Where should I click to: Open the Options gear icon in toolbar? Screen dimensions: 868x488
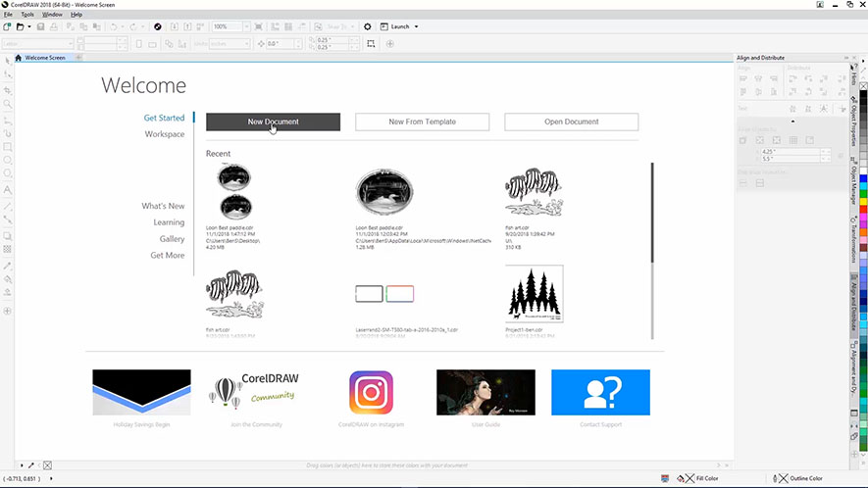(x=368, y=26)
